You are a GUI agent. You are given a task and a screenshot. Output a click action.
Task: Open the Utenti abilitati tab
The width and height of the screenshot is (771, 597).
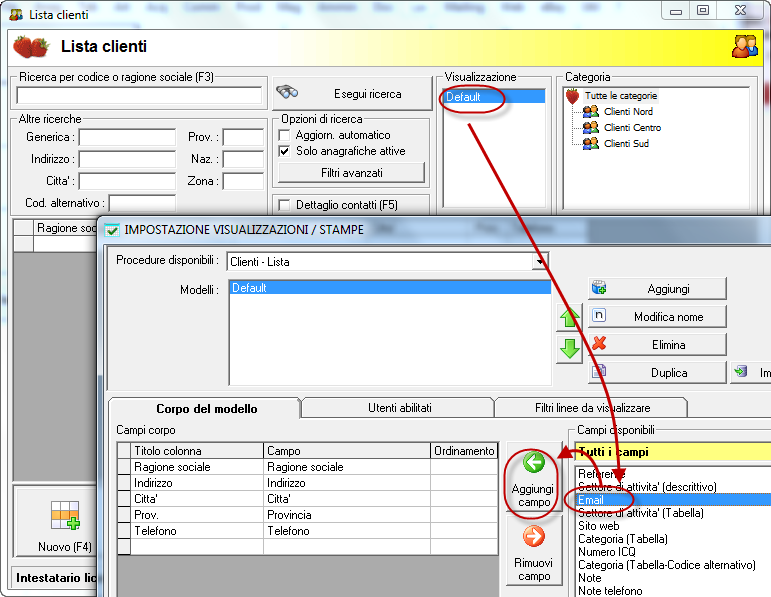point(399,408)
